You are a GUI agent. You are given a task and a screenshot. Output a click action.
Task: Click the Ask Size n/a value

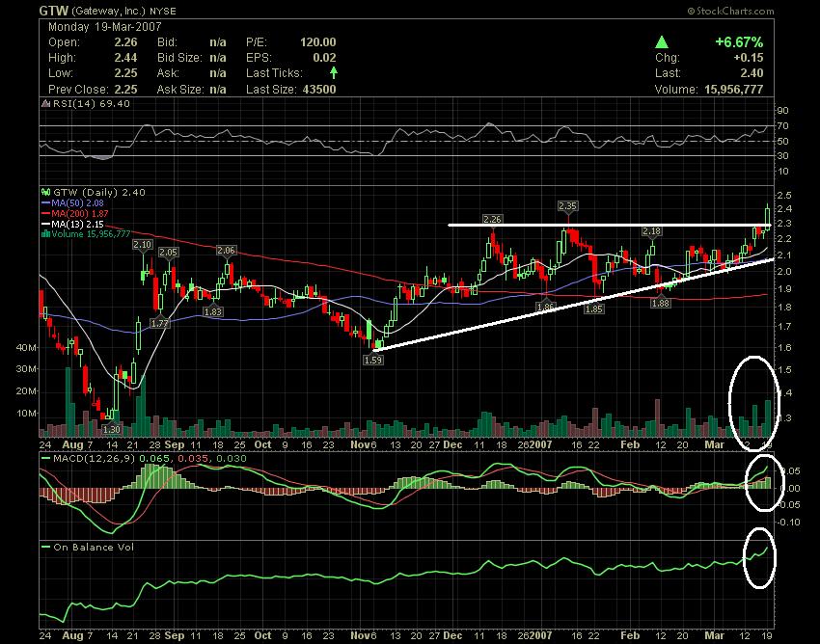click(x=218, y=90)
